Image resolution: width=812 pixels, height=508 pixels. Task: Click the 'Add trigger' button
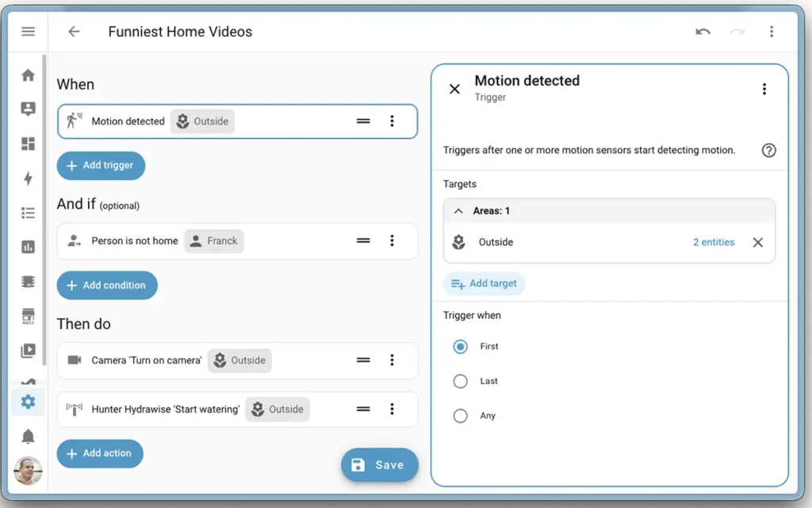101,165
